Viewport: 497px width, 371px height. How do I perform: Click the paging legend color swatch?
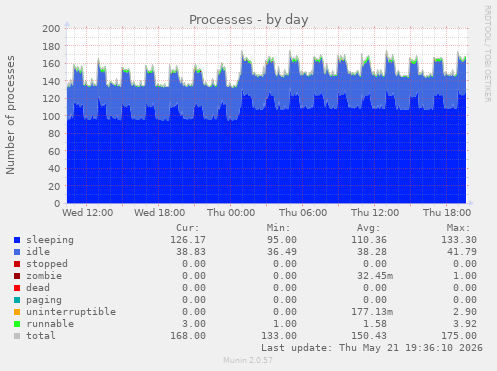(x=17, y=300)
